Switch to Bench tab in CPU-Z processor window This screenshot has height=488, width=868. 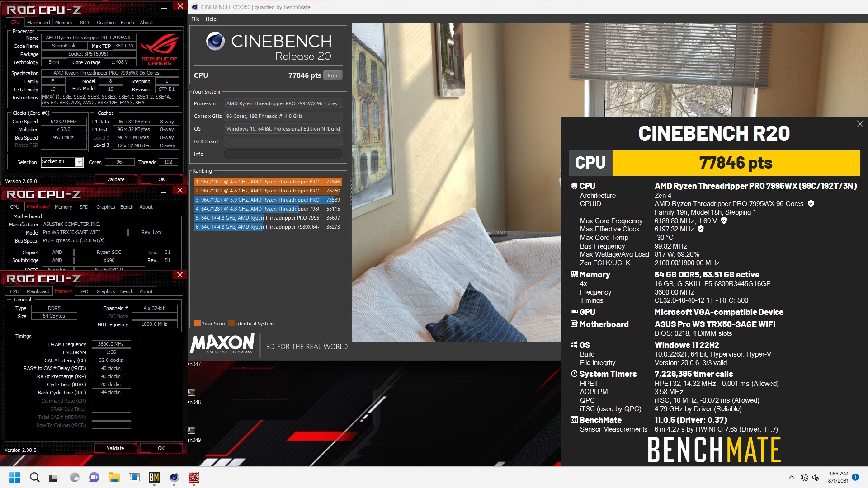tap(127, 23)
